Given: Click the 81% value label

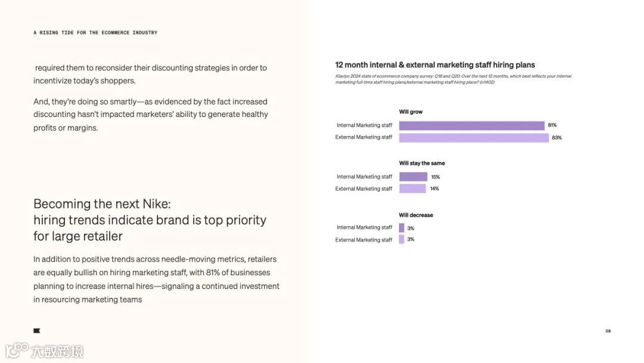Looking at the screenshot, I should (x=552, y=125).
